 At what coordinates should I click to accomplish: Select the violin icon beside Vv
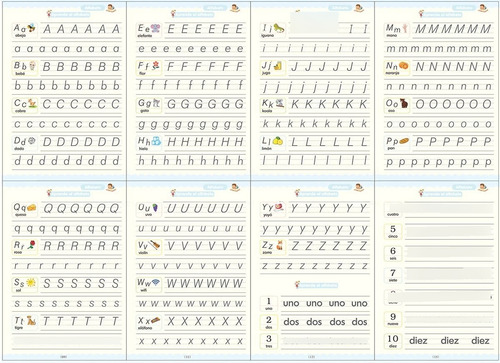(x=154, y=245)
